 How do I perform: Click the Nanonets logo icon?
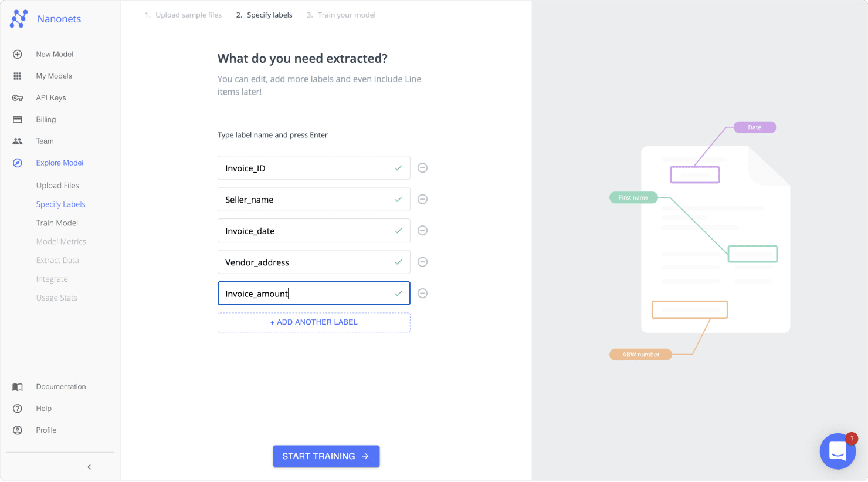[19, 19]
